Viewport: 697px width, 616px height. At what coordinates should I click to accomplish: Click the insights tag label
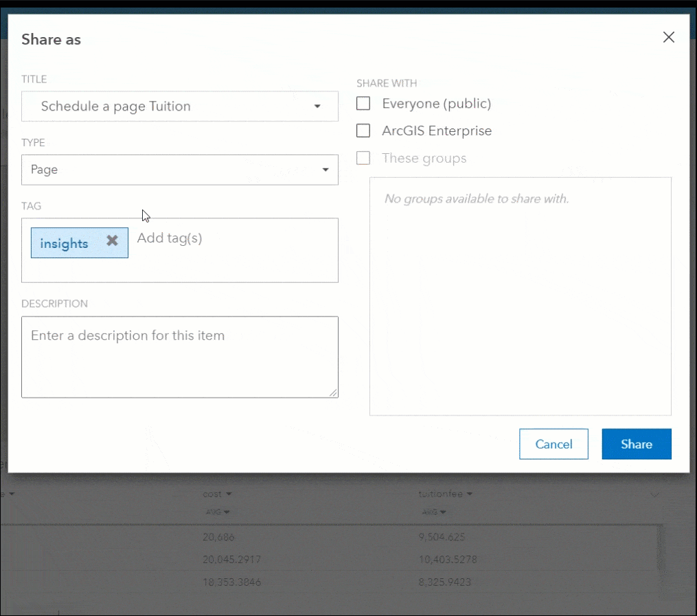(x=65, y=244)
